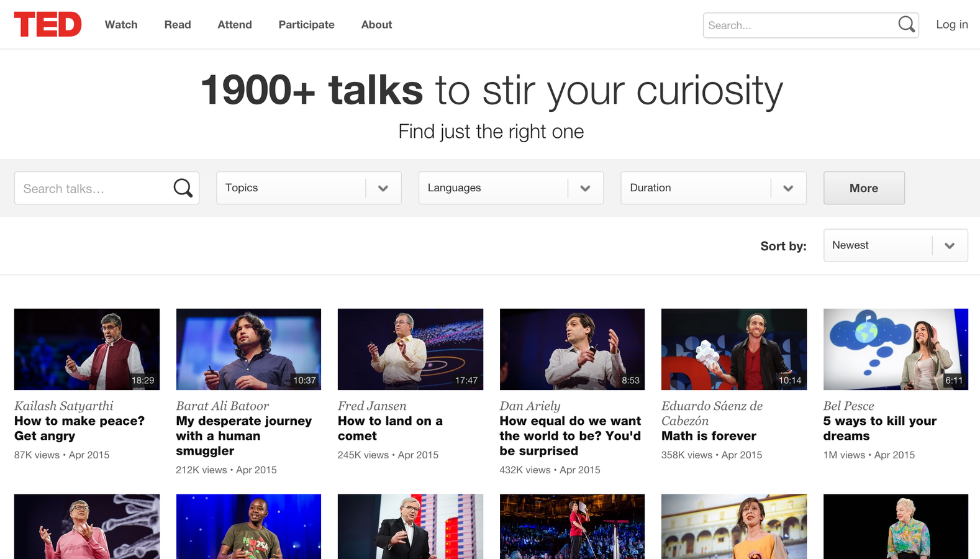This screenshot has width=980, height=559.
Task: Click the 10:37 duration badge
Action: click(304, 380)
